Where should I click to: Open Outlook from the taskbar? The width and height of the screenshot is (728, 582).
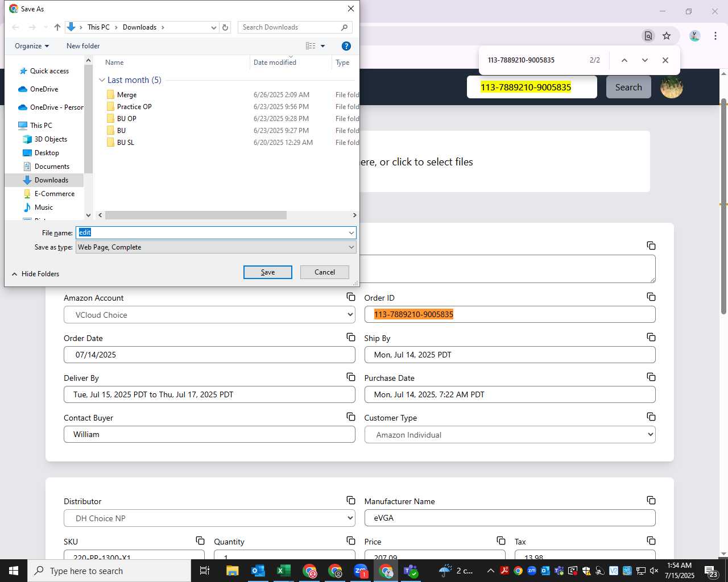[x=258, y=571]
